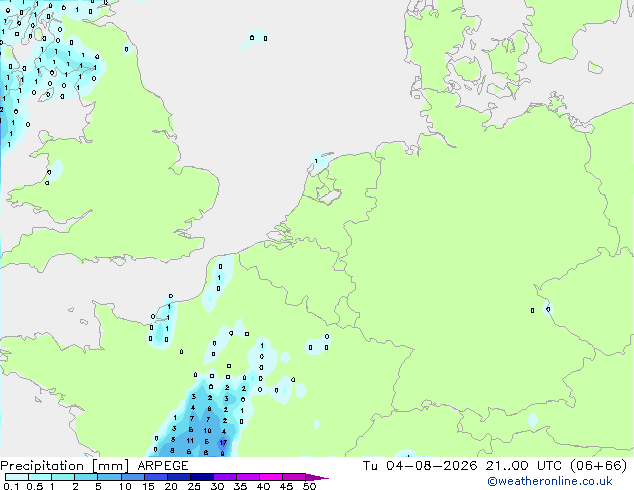This screenshot has width=634, height=490.
Task: Click the 20–25 mm dark blue swatch
Action: tap(179, 477)
